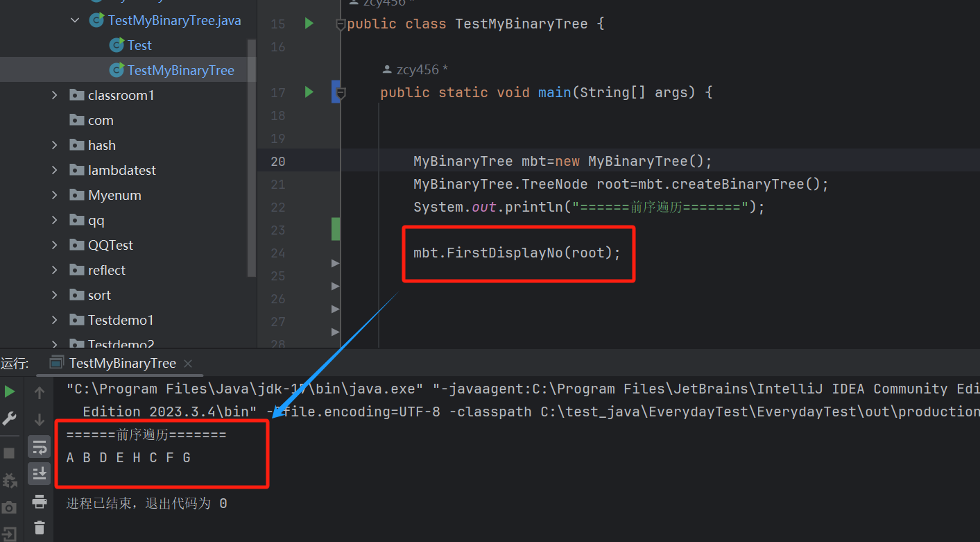
Task: Click the green change marker at line 23
Action: (336, 229)
